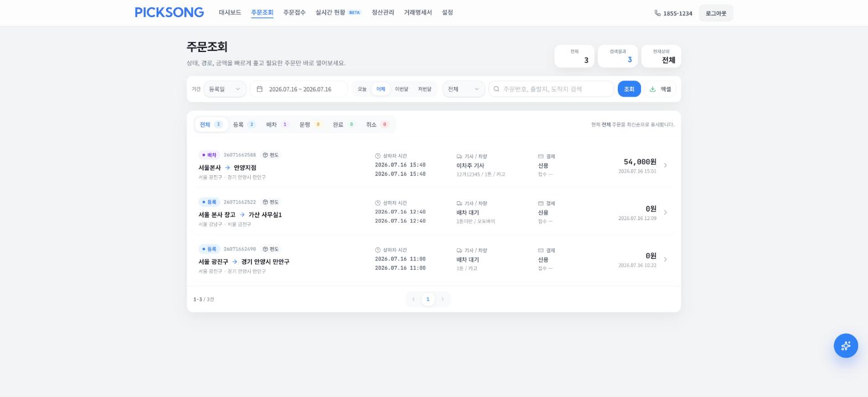This screenshot has height=397, width=868.
Task: Switch to the 배차 1 tab
Action: click(x=277, y=124)
